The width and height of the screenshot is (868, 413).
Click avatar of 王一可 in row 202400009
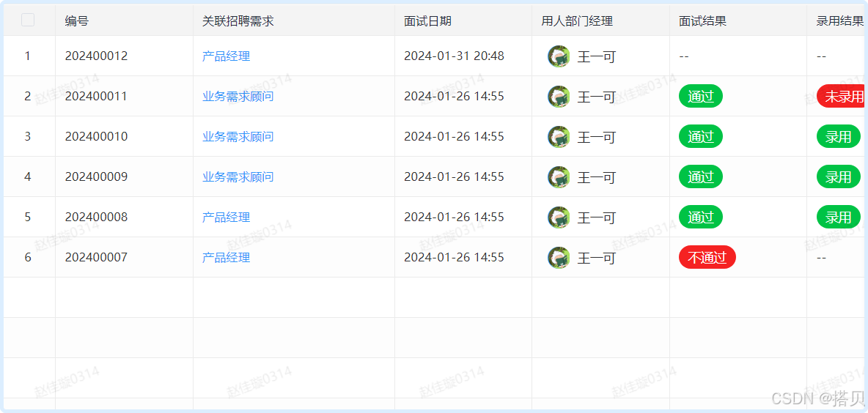pyautogui.click(x=559, y=177)
